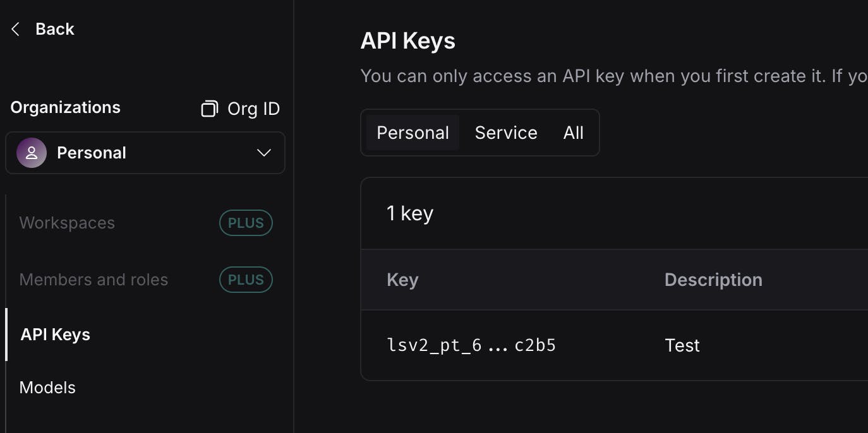The height and width of the screenshot is (433, 868).
Task: Show the All keys tab
Action: (574, 133)
